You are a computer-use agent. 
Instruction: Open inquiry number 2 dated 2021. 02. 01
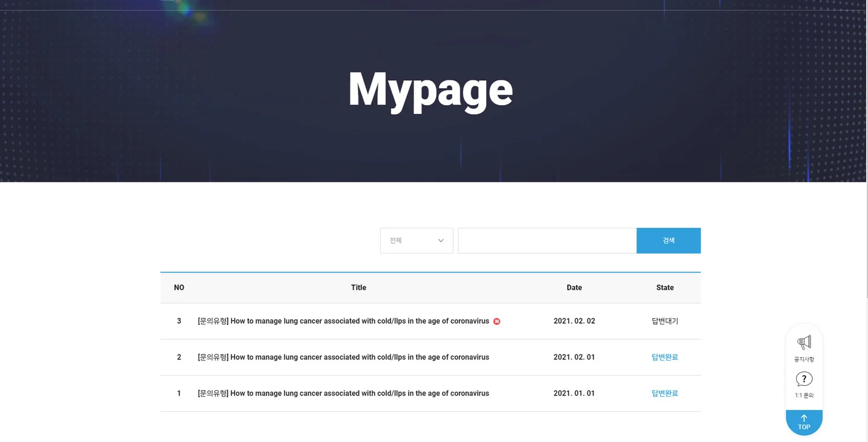343,357
